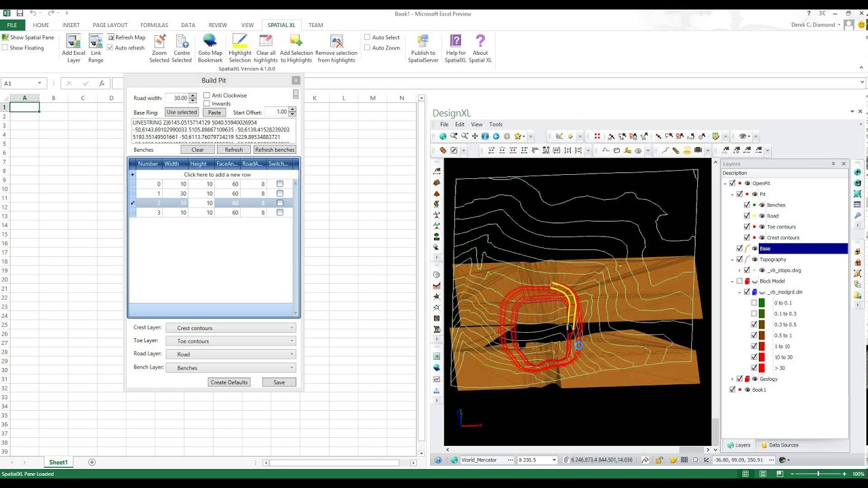
Task: Click the star bookmark icon in DesignXL
Action: click(x=519, y=136)
